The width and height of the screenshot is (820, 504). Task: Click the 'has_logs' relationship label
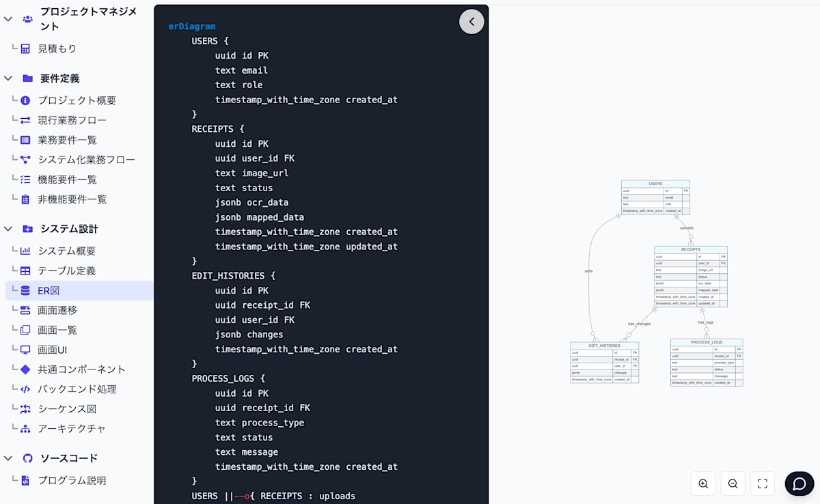706,322
